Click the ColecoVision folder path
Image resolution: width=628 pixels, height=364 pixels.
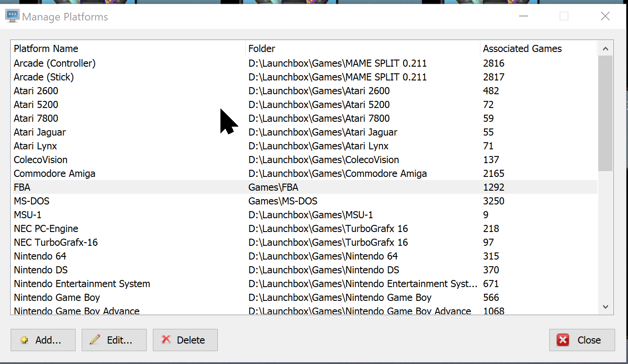coord(324,160)
